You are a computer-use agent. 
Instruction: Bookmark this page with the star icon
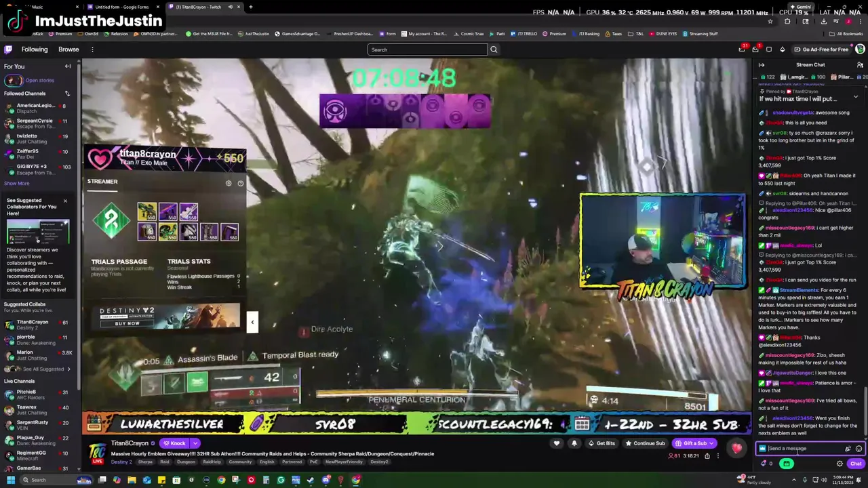[x=770, y=21]
